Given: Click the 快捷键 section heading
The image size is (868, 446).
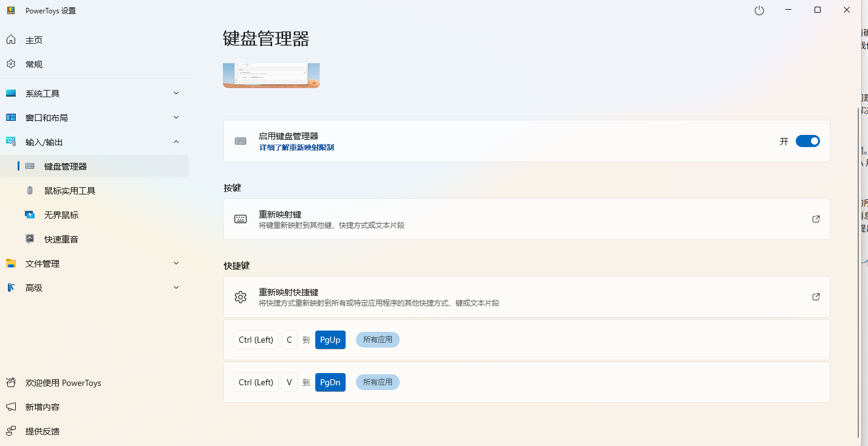Looking at the screenshot, I should [x=237, y=266].
